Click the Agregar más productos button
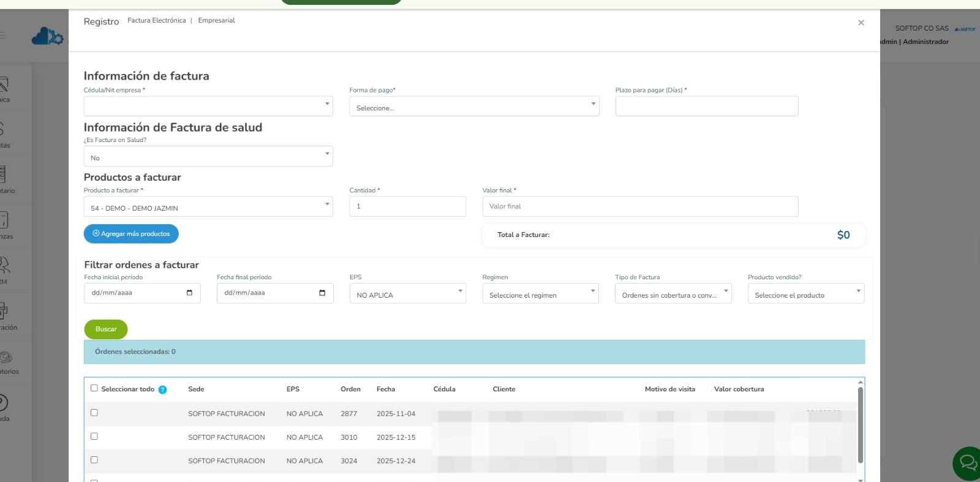Screen dimensions: 980x482 pos(131,234)
